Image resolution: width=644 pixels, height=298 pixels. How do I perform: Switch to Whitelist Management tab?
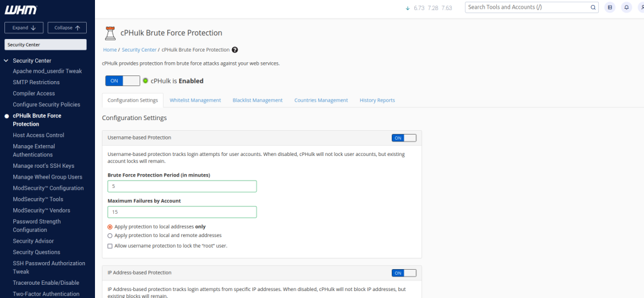pyautogui.click(x=195, y=100)
